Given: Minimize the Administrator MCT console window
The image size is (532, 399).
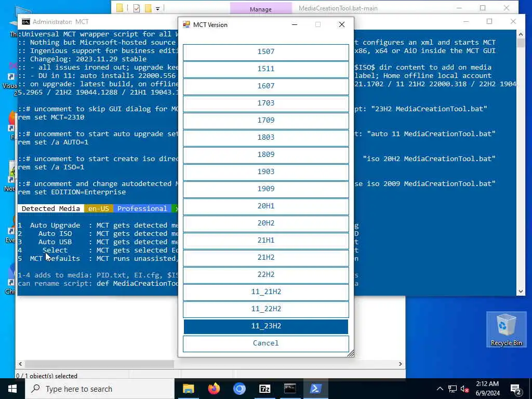Looking at the screenshot, I should tap(466, 21).
